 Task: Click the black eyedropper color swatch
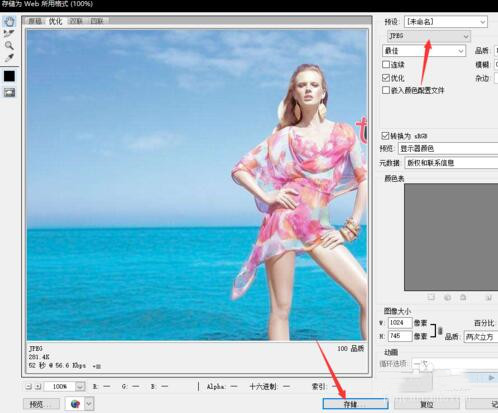[x=9, y=76]
